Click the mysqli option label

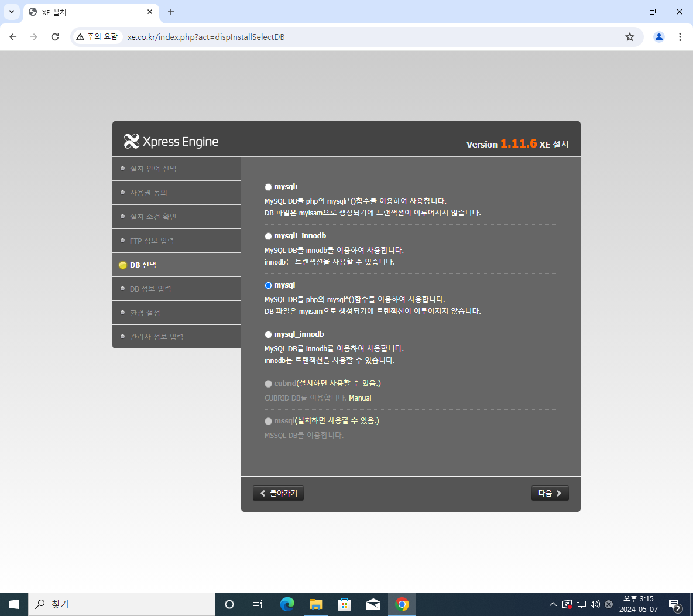tap(286, 187)
